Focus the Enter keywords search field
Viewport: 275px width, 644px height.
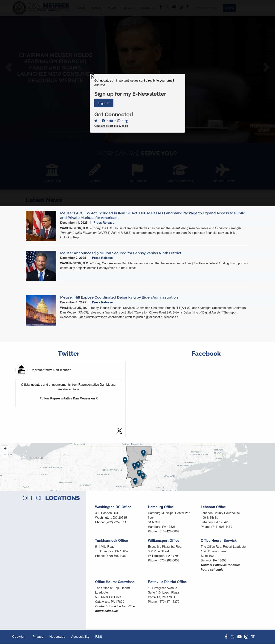(207, 8)
